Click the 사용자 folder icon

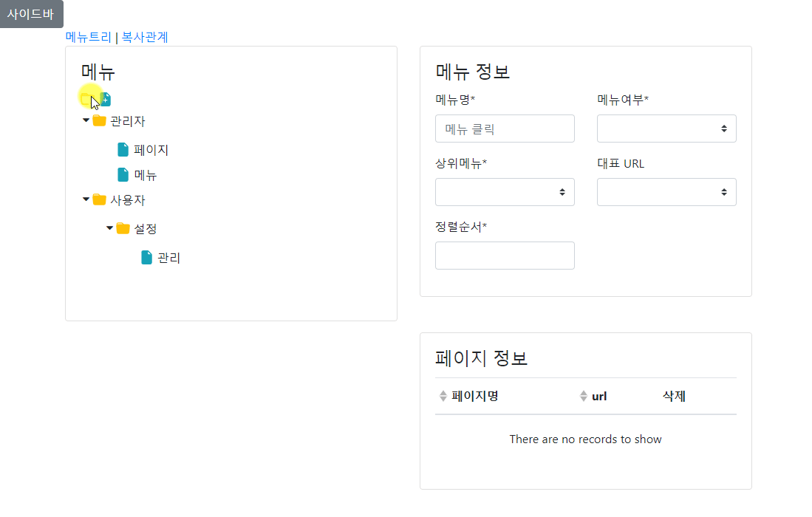pyautogui.click(x=99, y=200)
